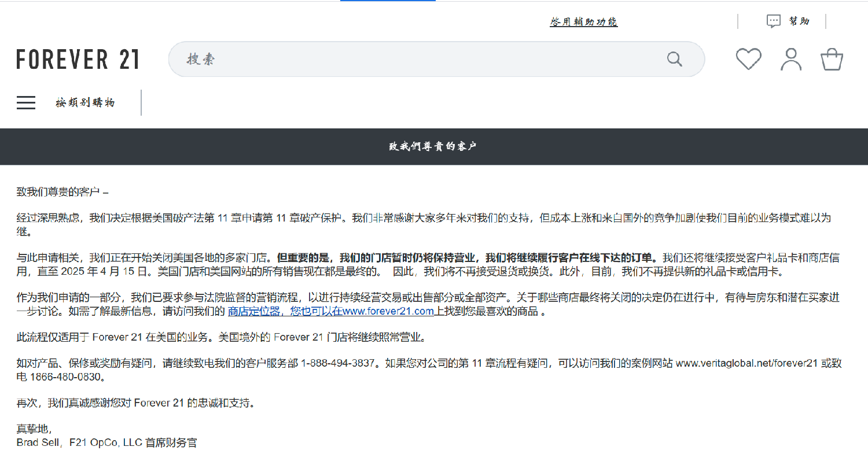868x465 pixels.
Task: Click the help chat bubble icon
Action: click(x=774, y=21)
